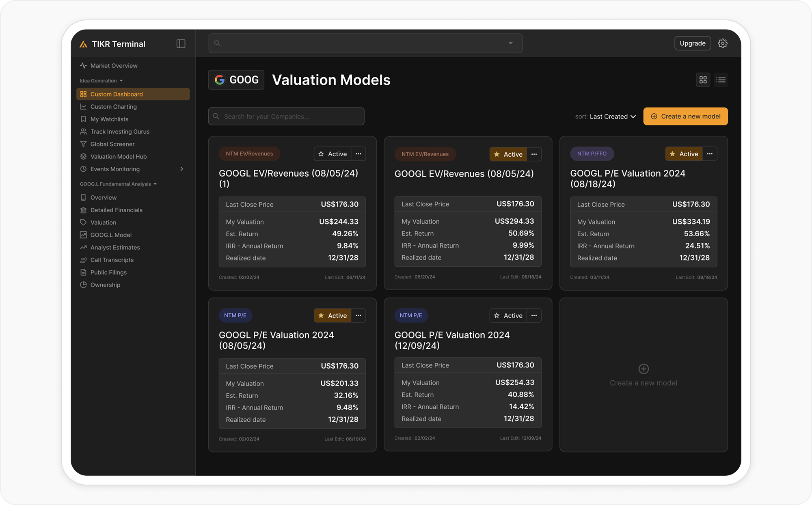
Task: Open options menu on P/E Valuation (12/09/24) card
Action: pos(534,315)
